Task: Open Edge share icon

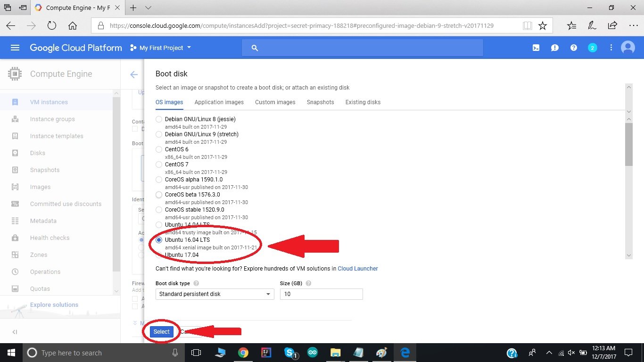Action: (x=612, y=25)
